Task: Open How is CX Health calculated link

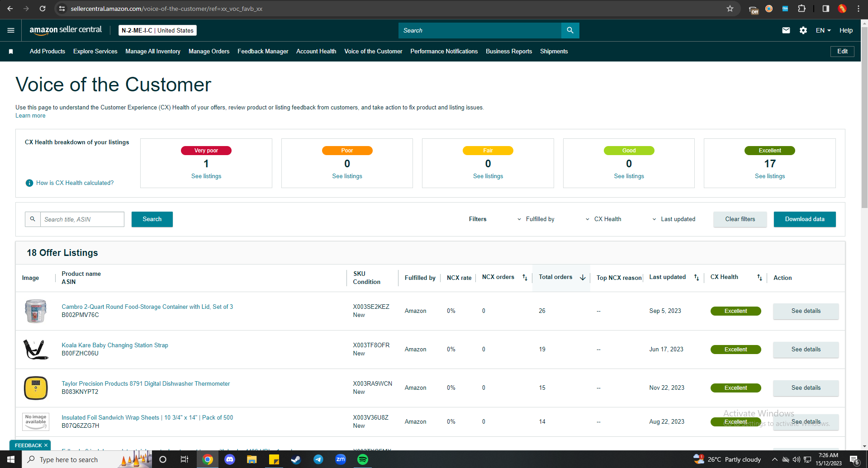Action: 75,183
